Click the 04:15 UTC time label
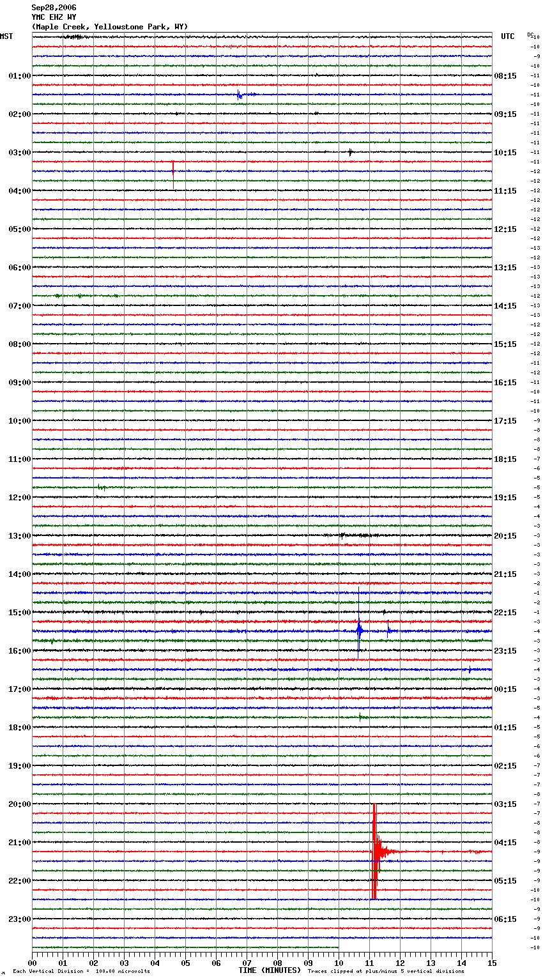This screenshot has width=543, height=980. pos(505,843)
